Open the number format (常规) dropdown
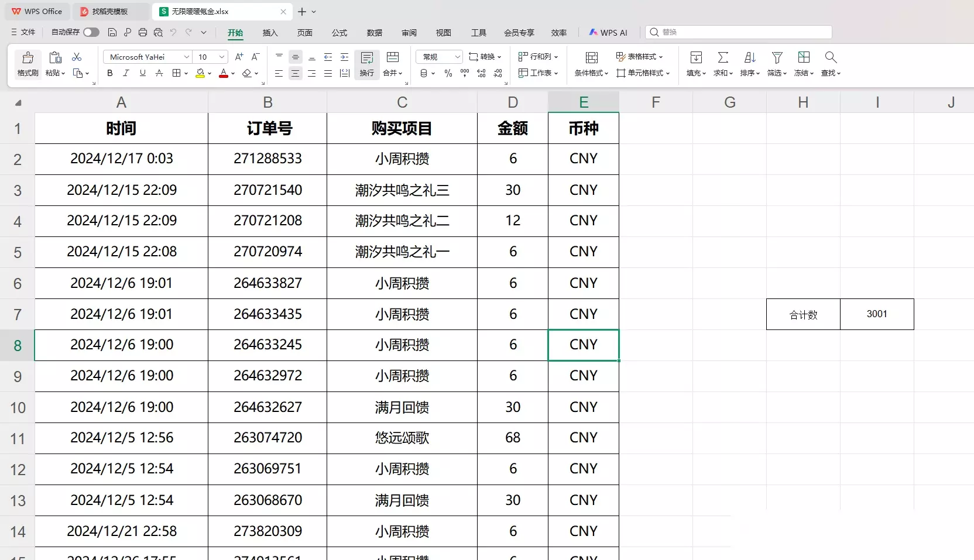 click(x=439, y=57)
